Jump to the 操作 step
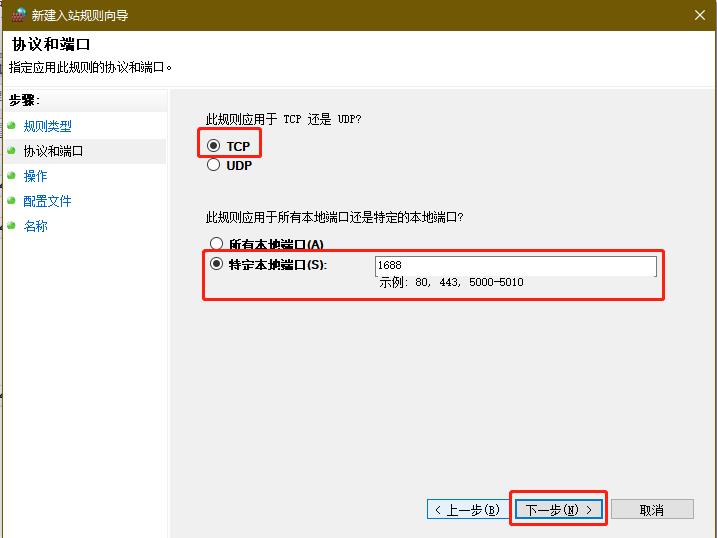The width and height of the screenshot is (717, 538). 35,176
